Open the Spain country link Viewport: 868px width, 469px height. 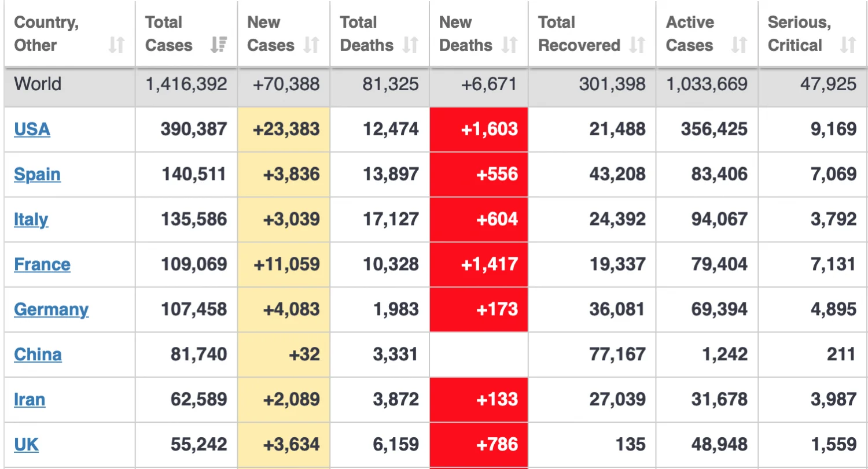pos(37,174)
